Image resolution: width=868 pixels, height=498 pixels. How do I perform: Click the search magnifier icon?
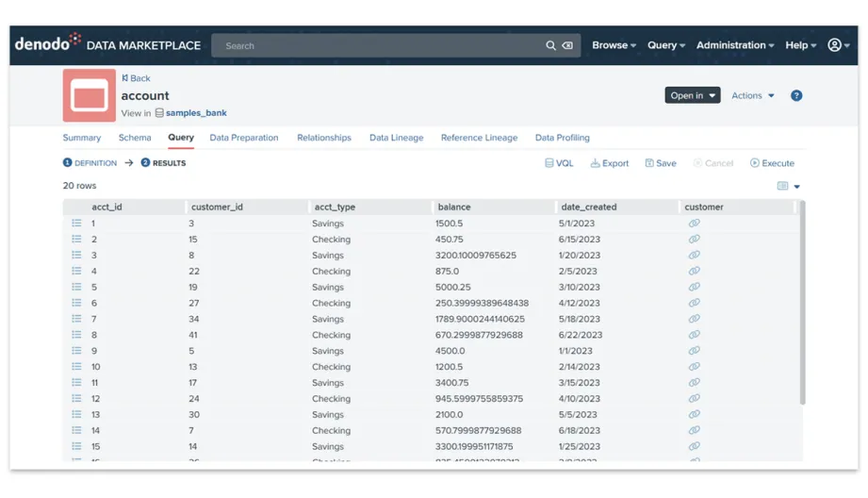[550, 45]
